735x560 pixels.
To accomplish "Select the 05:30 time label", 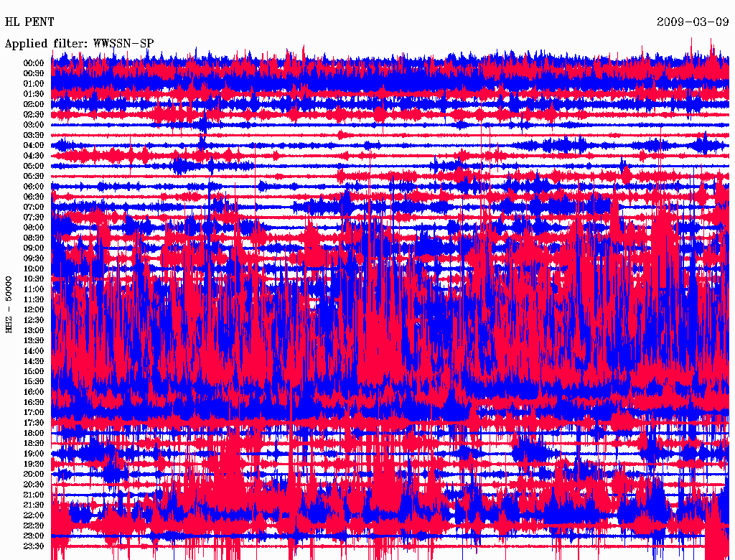I will tap(34, 177).
